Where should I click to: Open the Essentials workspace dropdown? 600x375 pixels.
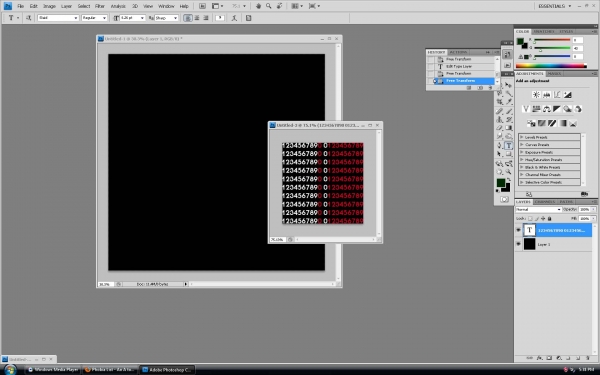point(554,6)
